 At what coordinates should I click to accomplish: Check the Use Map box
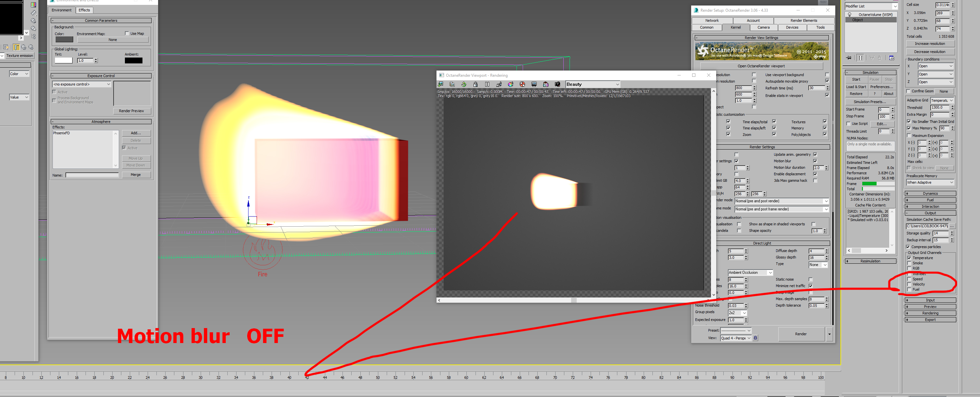coord(127,33)
